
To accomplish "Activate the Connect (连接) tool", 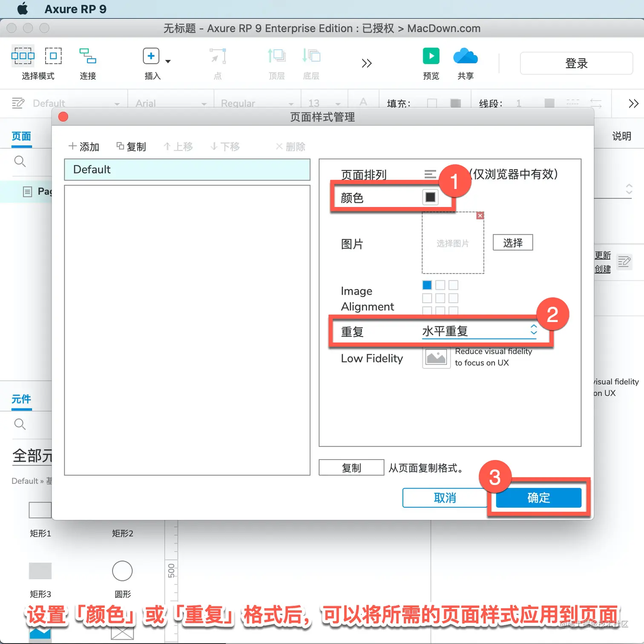I will click(88, 56).
